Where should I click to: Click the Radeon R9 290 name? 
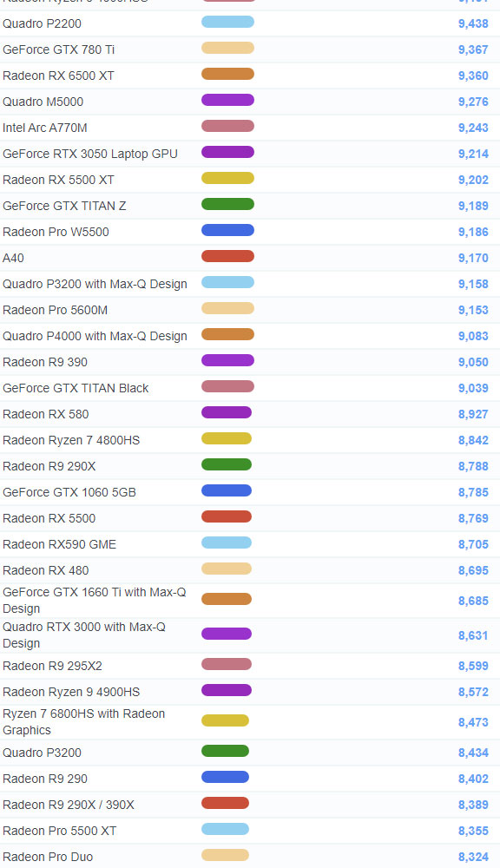click(45, 779)
